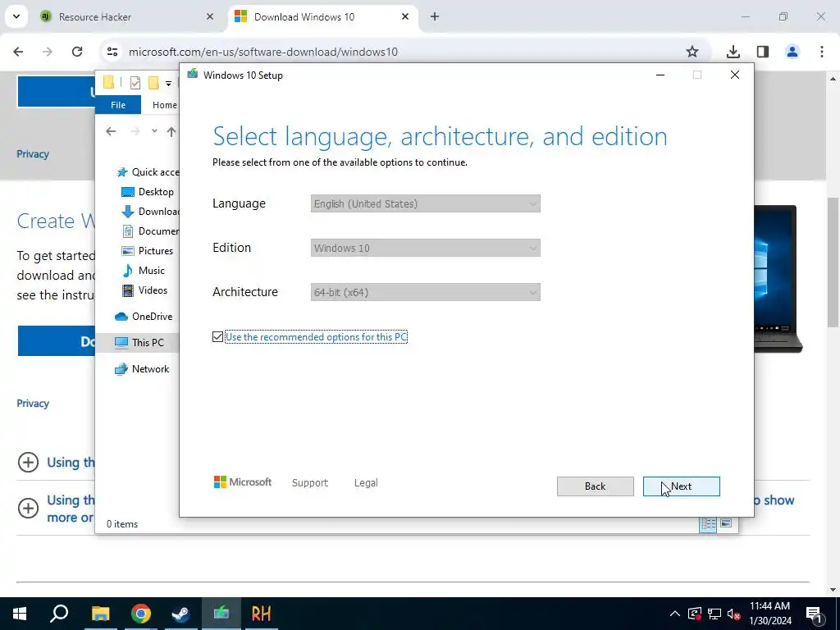Open taskbar Search
Screen dimensions: 840x630
(x=59, y=614)
